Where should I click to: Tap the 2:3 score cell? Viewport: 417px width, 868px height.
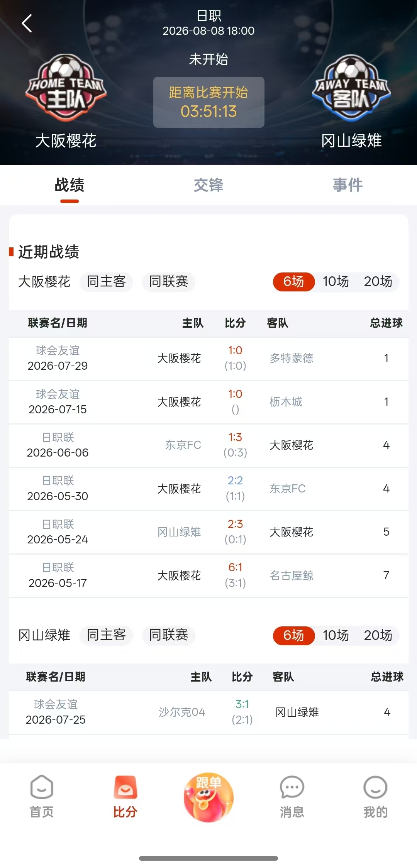point(235,524)
